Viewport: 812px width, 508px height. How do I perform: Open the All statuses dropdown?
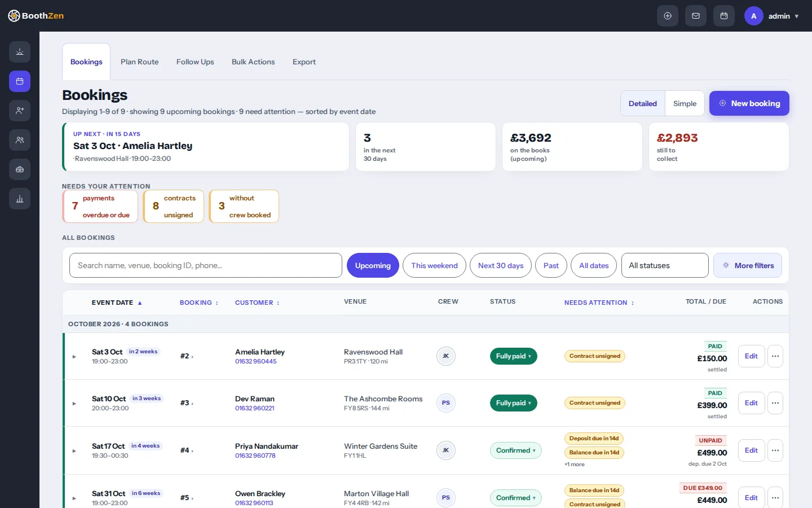click(x=665, y=265)
